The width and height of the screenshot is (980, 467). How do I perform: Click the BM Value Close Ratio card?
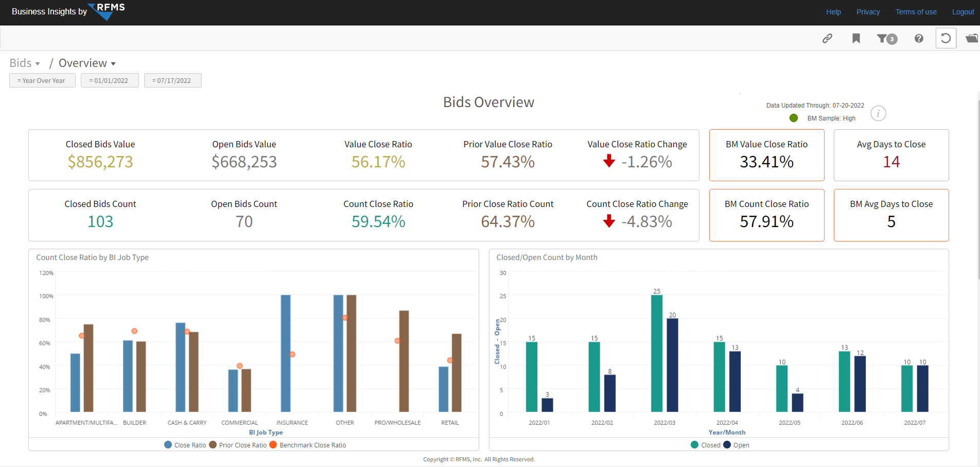(x=766, y=155)
